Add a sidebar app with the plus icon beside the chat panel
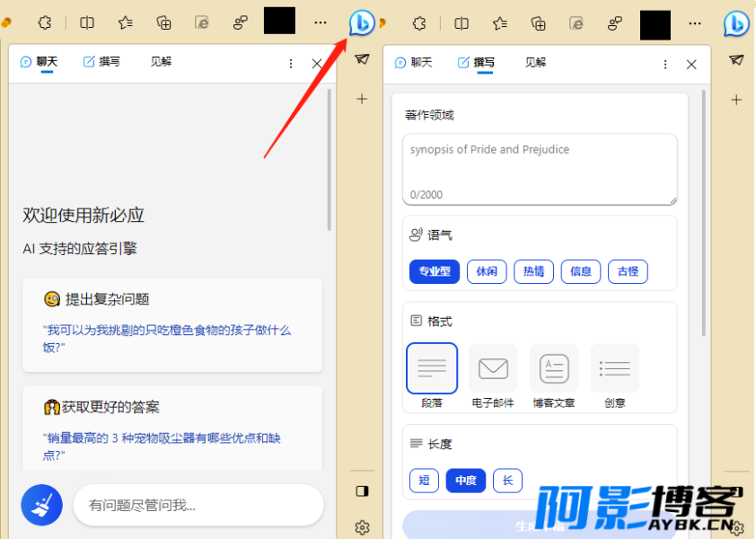Viewport: 756px width, 539px height. pyautogui.click(x=362, y=99)
